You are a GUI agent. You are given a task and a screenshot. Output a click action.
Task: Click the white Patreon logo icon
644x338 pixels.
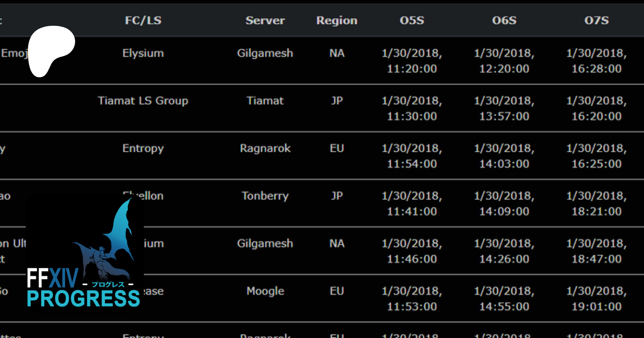click(51, 50)
